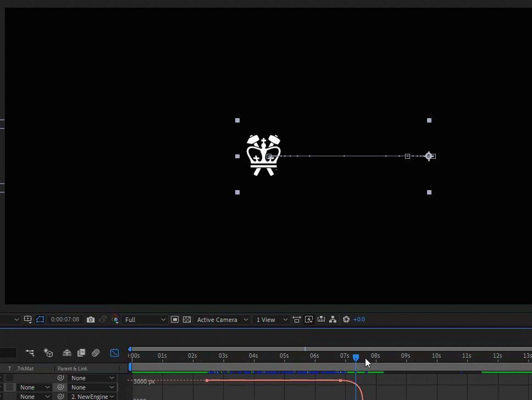Click the Timeline button in viewer footer

pyautogui.click(x=321, y=320)
